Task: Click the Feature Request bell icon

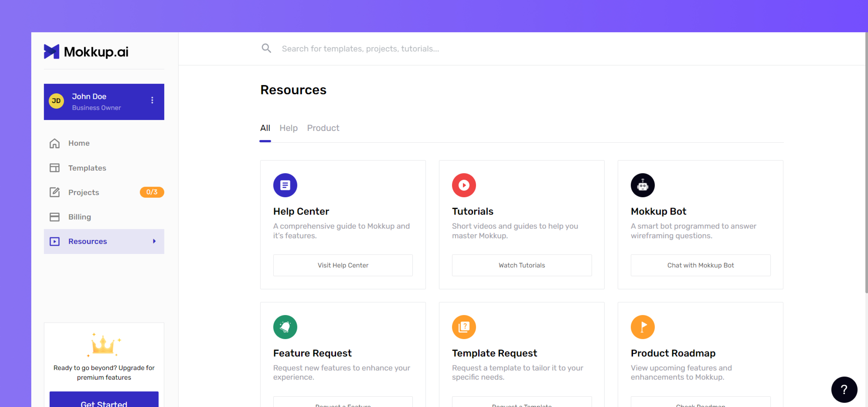Action: tap(285, 327)
